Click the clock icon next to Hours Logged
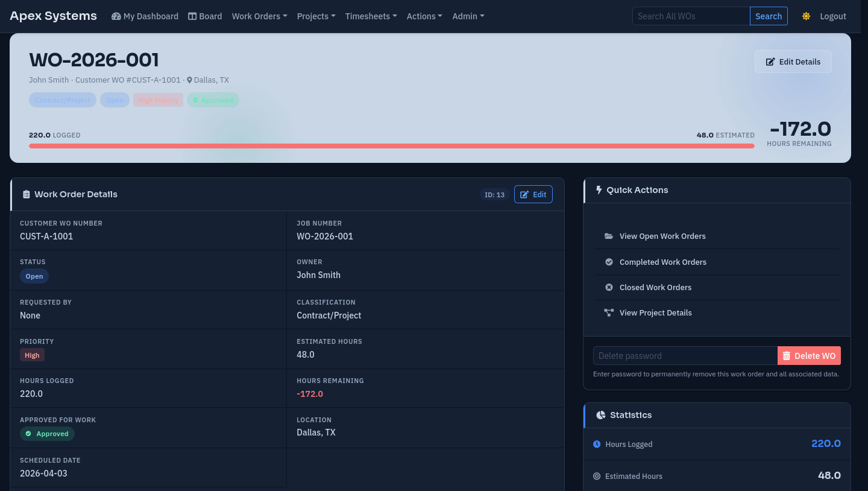Viewport: 868px width, 491px height. point(597,445)
